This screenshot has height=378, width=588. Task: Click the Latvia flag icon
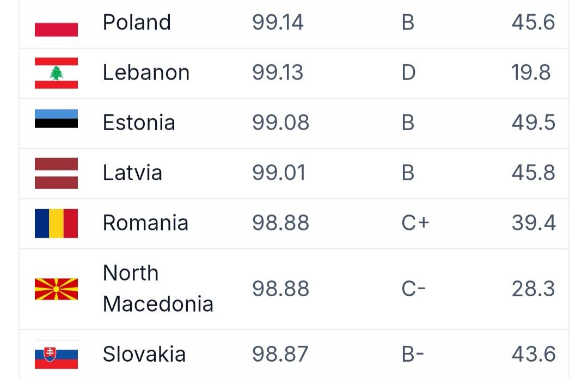[56, 173]
